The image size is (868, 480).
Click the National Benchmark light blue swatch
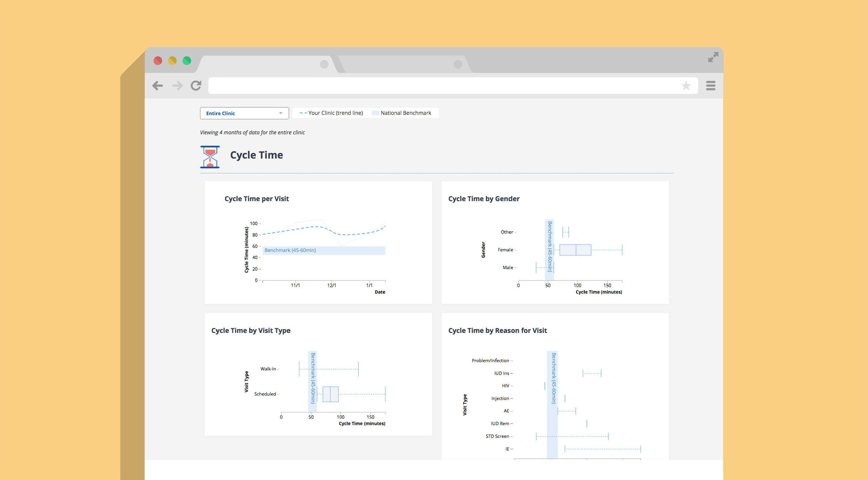(x=375, y=113)
